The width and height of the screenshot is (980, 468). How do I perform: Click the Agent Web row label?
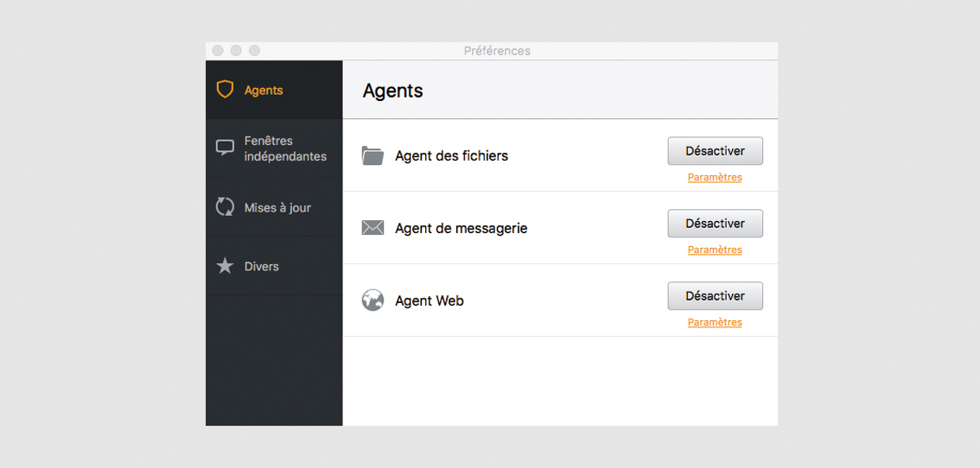pos(430,301)
